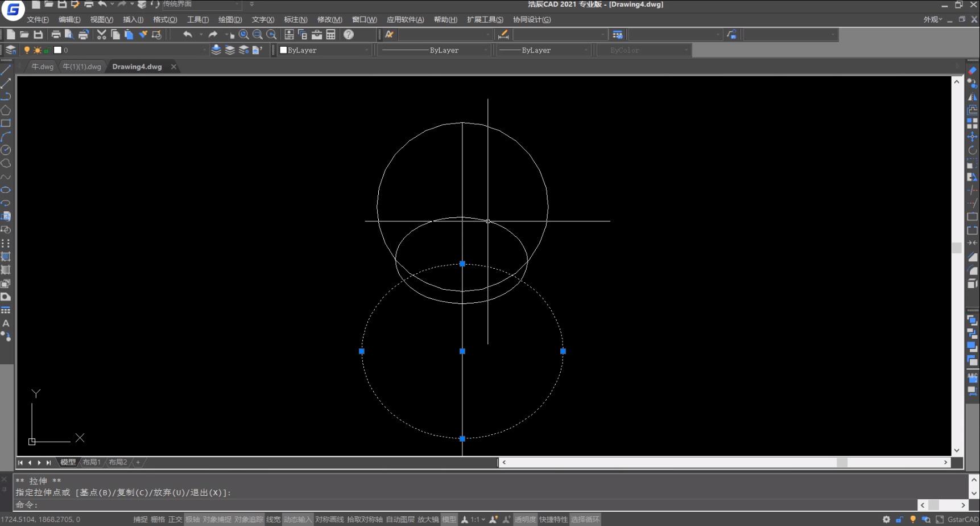980x526 pixels.
Task: Click the horizontal scrollbar thumb
Action: (x=842, y=462)
